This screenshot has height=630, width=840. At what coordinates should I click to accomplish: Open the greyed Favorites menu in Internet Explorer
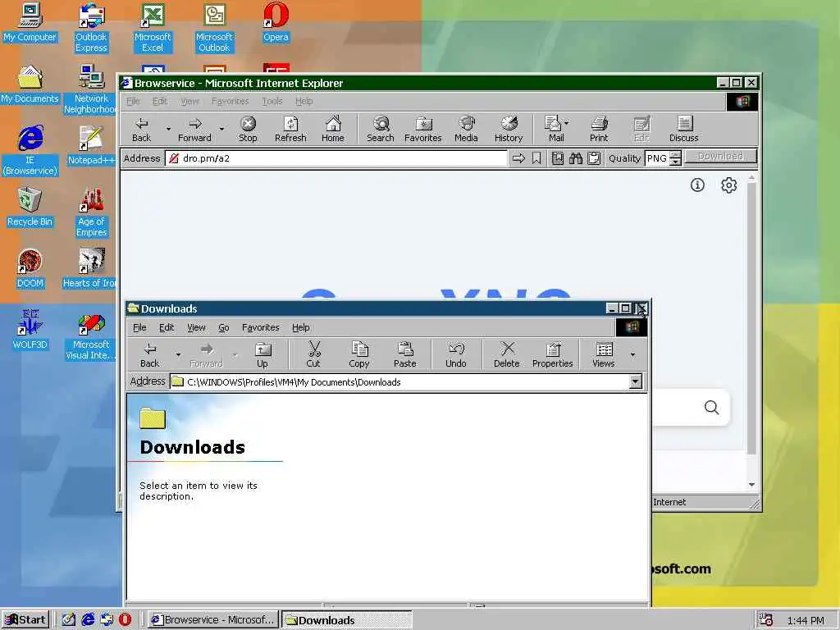(x=230, y=101)
